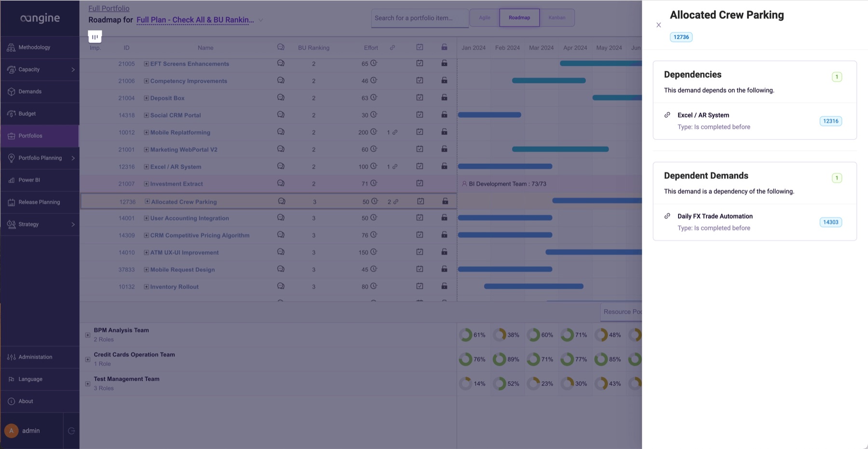The width and height of the screenshot is (868, 449).
Task: Go to Release Planning in sidebar
Action: tap(40, 202)
